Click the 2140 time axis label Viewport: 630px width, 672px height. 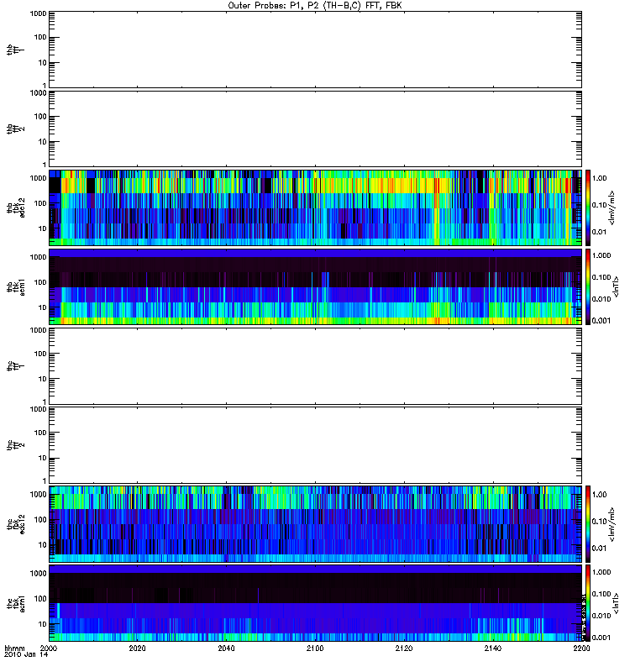493,648
